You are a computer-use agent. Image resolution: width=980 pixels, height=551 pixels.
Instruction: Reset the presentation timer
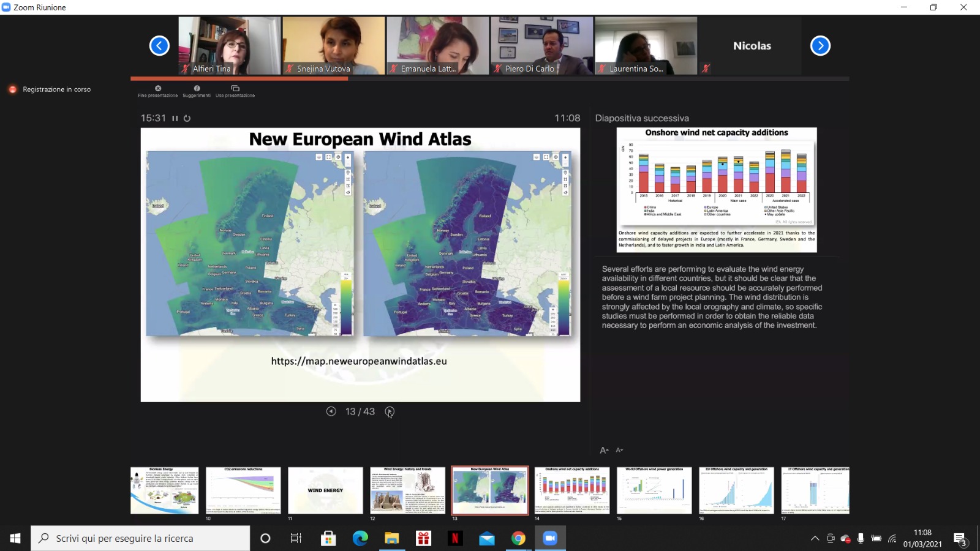pyautogui.click(x=187, y=118)
